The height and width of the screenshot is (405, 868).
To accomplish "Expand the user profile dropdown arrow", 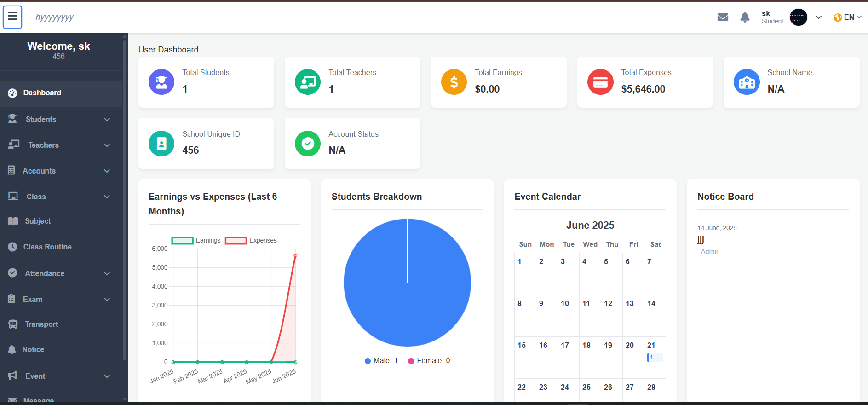I will click(x=819, y=17).
